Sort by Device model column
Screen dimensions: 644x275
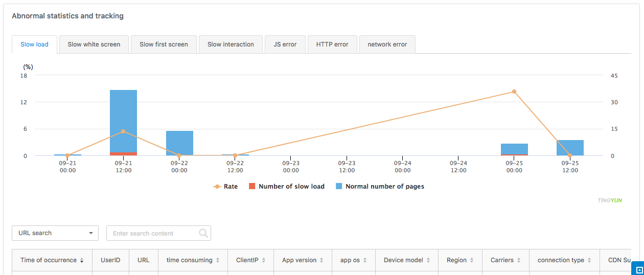click(x=428, y=261)
